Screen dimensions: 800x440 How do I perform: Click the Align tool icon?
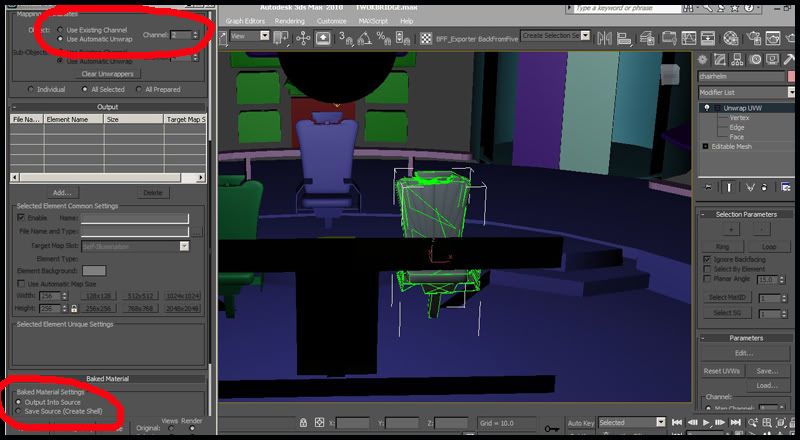(x=624, y=38)
